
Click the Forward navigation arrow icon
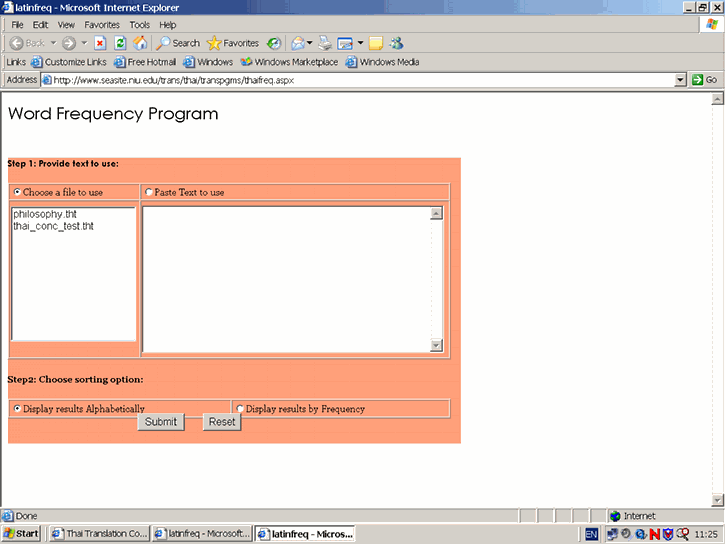coord(69,43)
